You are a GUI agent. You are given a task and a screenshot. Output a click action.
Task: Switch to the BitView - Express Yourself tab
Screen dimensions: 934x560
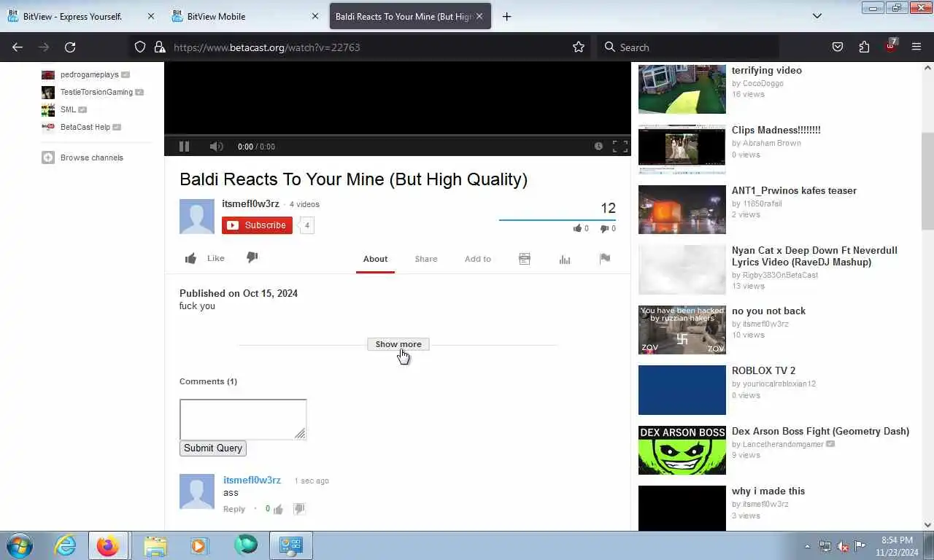tap(81, 16)
